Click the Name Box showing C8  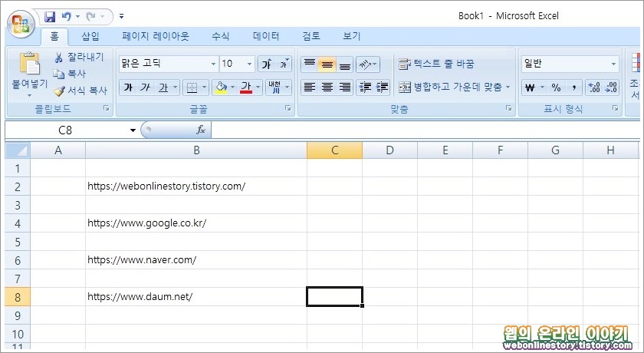tap(66, 130)
